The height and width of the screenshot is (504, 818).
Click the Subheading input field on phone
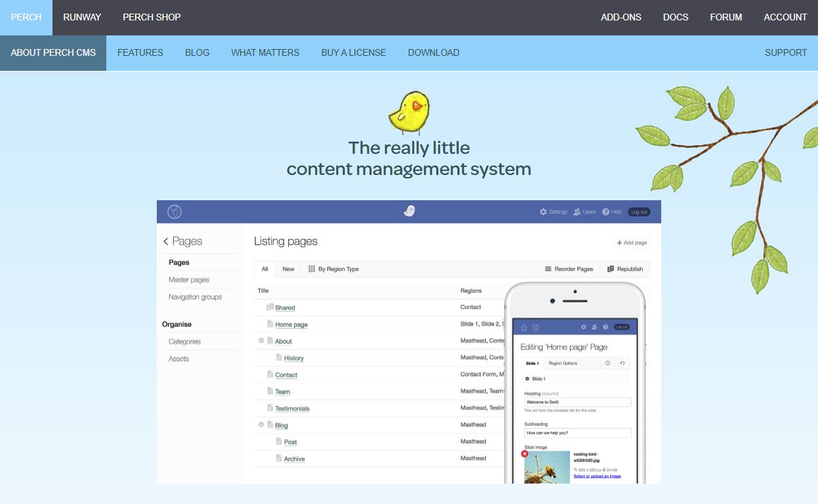[578, 432]
